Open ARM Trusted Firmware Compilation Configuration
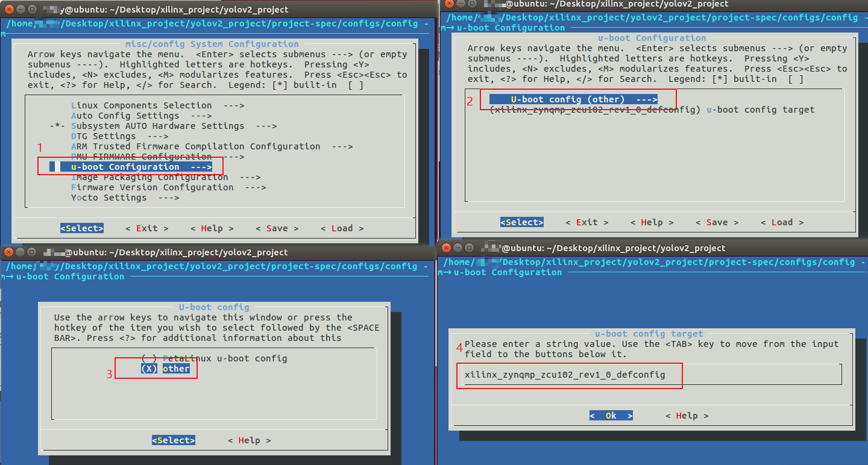This screenshot has width=868, height=465. (x=212, y=146)
